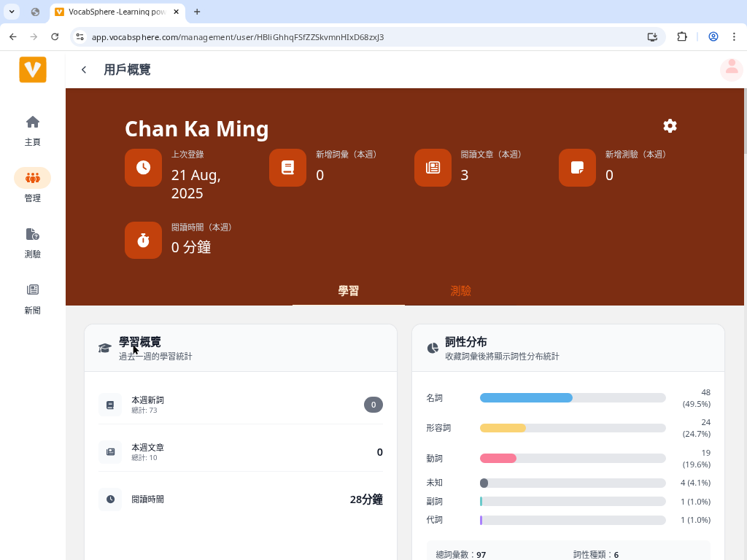The height and width of the screenshot is (560, 747).
Task: Open the 測驗 quiz sidebar icon
Action: point(33,234)
